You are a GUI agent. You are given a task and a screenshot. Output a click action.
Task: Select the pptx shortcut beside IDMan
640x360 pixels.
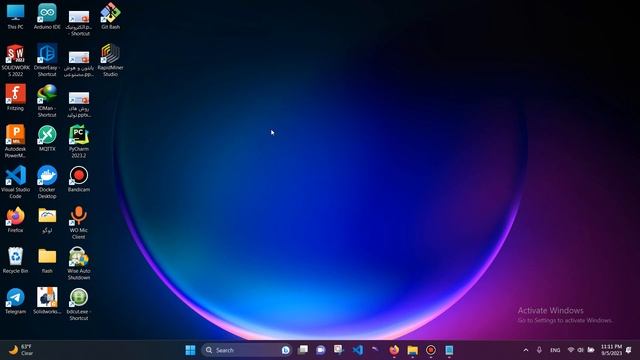(x=79, y=104)
